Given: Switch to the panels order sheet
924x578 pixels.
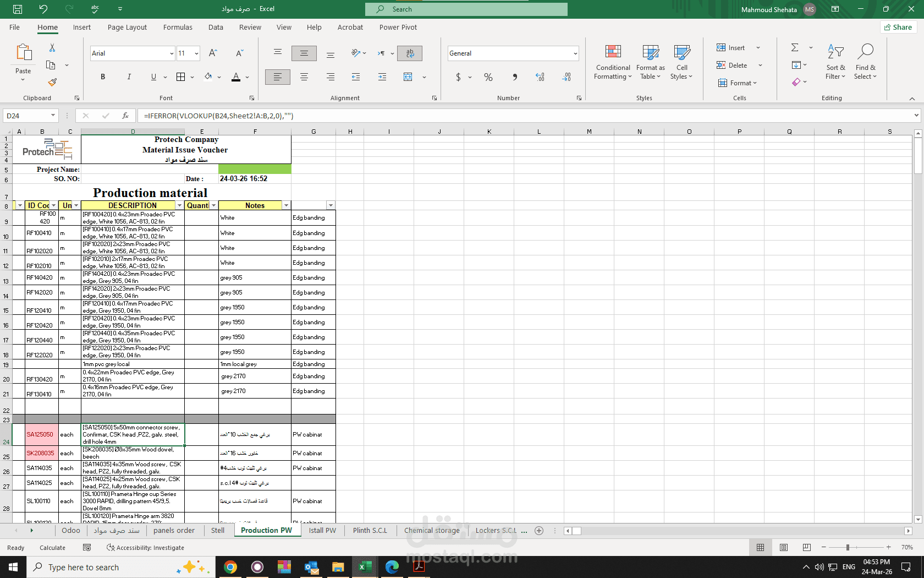Looking at the screenshot, I should (174, 531).
